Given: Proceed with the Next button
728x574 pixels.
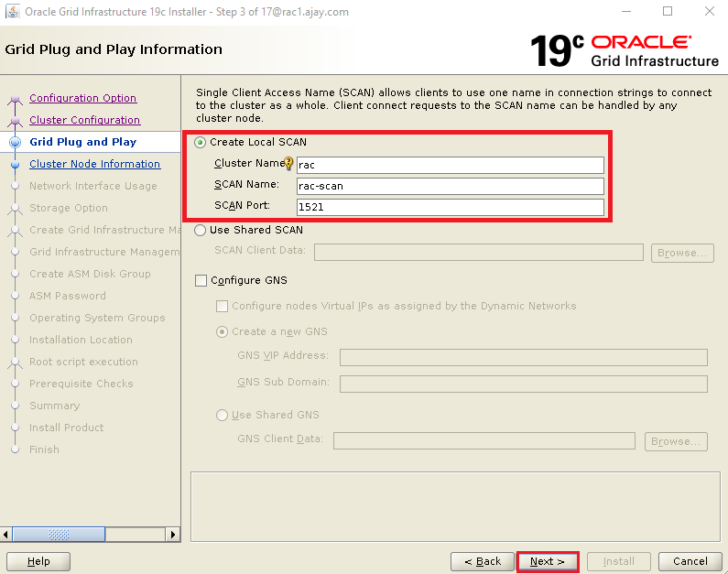Looking at the screenshot, I should (548, 561).
